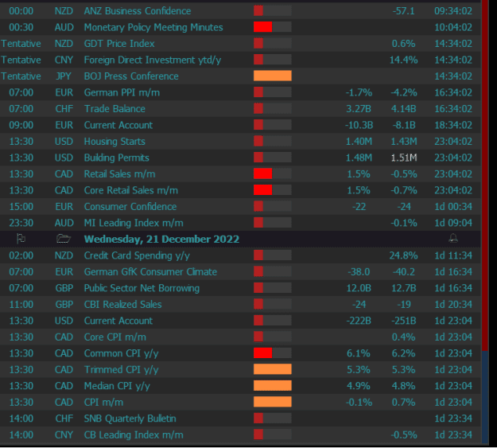Click impact bar for Common CPI y/y
The width and height of the screenshot is (497, 448).
(272, 353)
